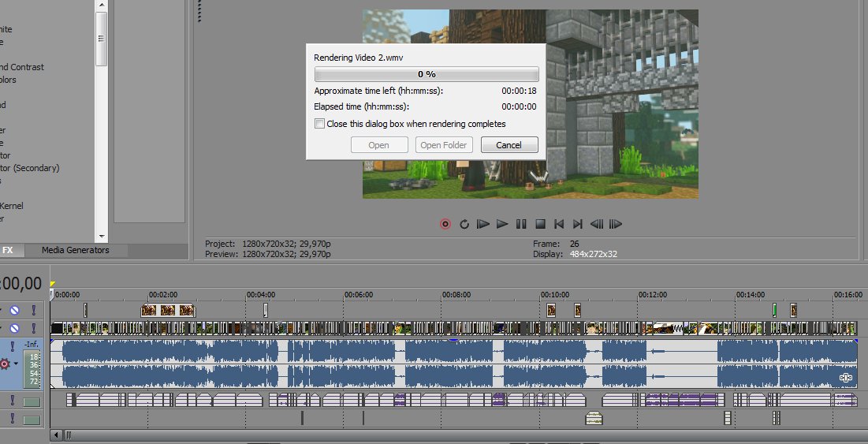Mute the top video track
Screen dimensions: 868x444
point(15,311)
